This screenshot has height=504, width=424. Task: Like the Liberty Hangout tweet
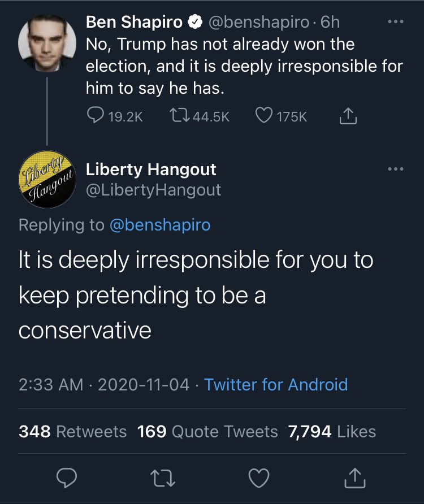click(260, 478)
